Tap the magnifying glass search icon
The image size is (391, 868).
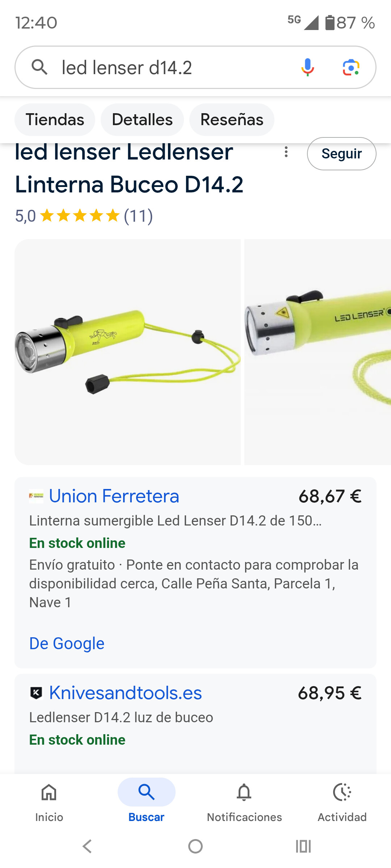39,67
